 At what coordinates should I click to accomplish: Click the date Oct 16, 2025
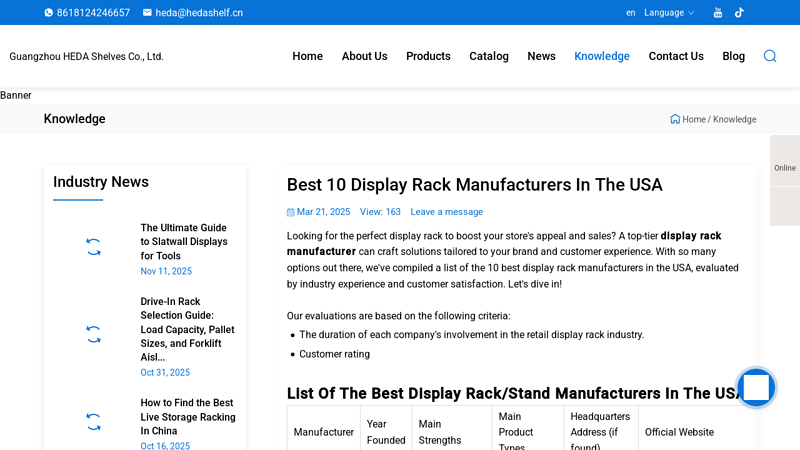[x=165, y=445]
